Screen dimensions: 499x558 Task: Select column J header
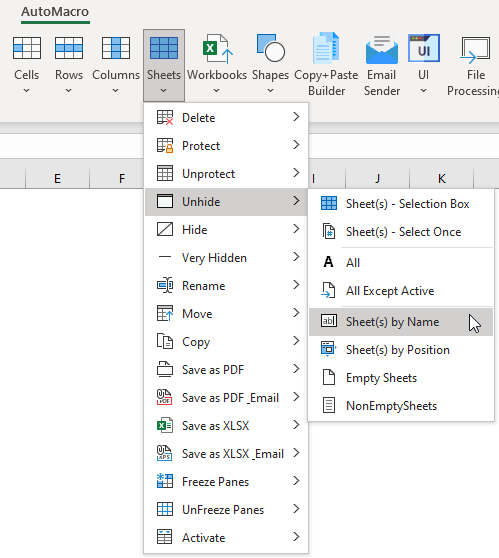tap(377, 178)
